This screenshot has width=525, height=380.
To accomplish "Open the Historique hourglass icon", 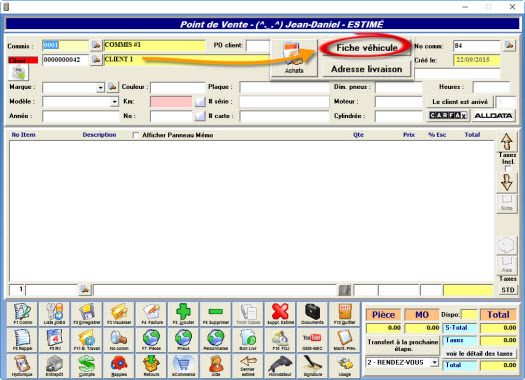I will pos(22,366).
